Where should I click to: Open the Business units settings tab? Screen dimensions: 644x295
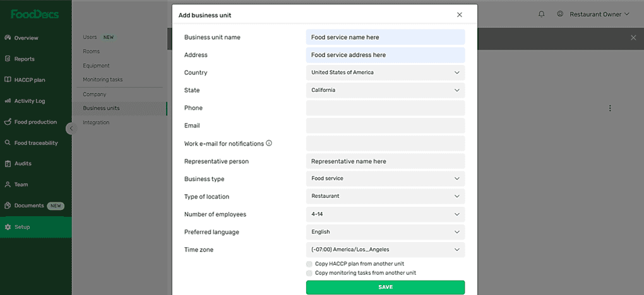[x=101, y=108]
